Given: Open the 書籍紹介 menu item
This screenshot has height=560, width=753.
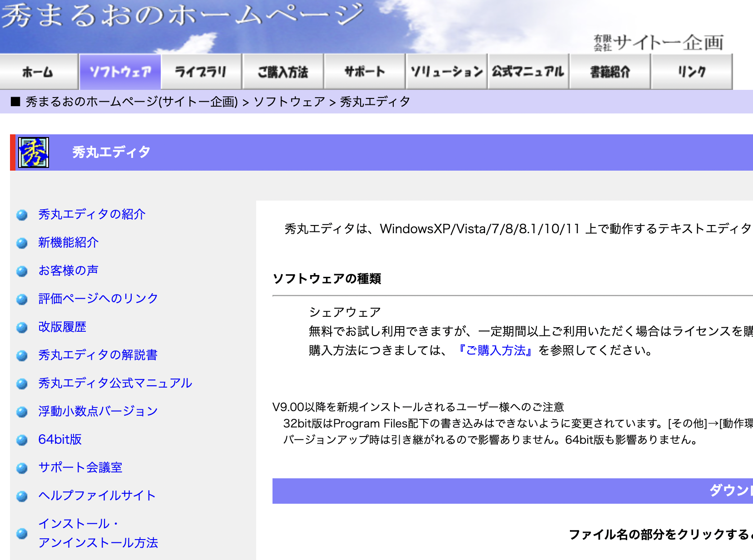Looking at the screenshot, I should [x=609, y=71].
